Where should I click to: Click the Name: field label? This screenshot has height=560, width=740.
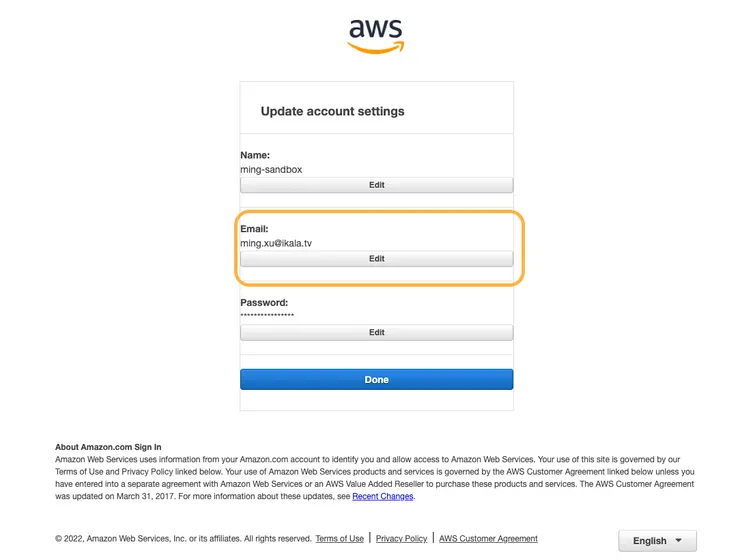[x=255, y=156]
